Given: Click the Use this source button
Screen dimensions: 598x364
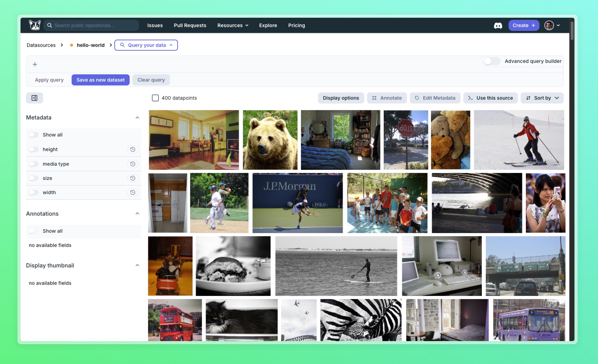Looking at the screenshot, I should 490,98.
